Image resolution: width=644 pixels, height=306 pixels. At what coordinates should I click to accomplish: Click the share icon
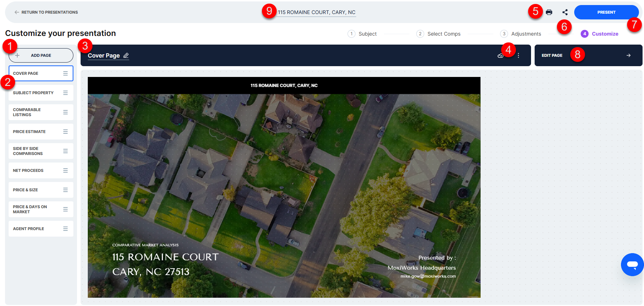(x=565, y=12)
